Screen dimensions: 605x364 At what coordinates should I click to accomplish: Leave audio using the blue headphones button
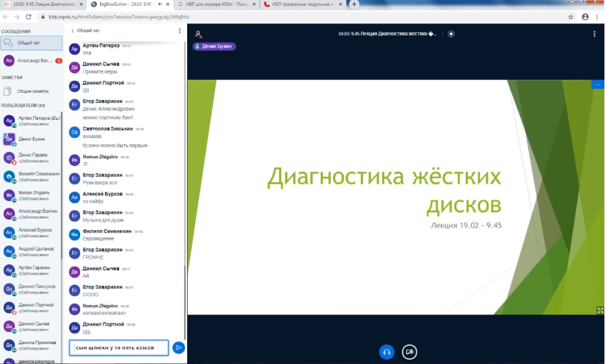tap(386, 352)
